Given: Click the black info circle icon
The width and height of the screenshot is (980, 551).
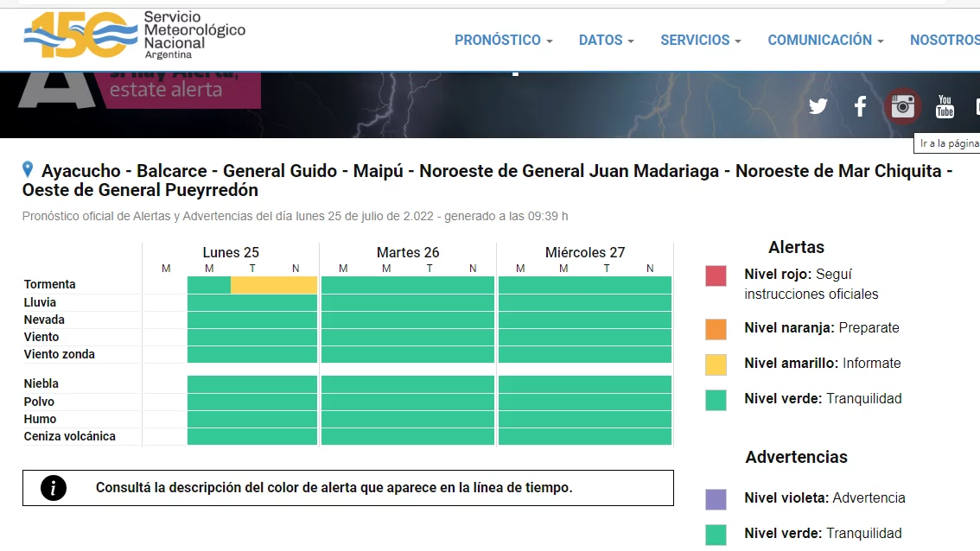Looking at the screenshot, I should click(x=54, y=488).
